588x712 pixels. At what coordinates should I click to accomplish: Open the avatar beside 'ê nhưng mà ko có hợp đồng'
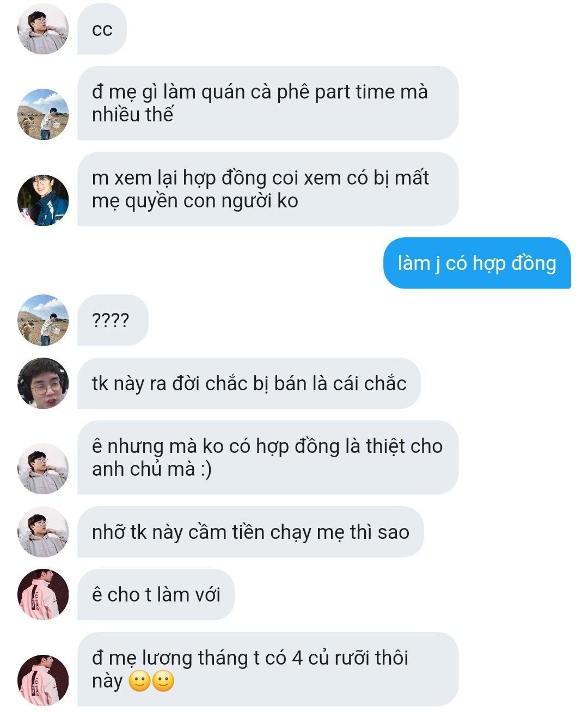pyautogui.click(x=43, y=469)
